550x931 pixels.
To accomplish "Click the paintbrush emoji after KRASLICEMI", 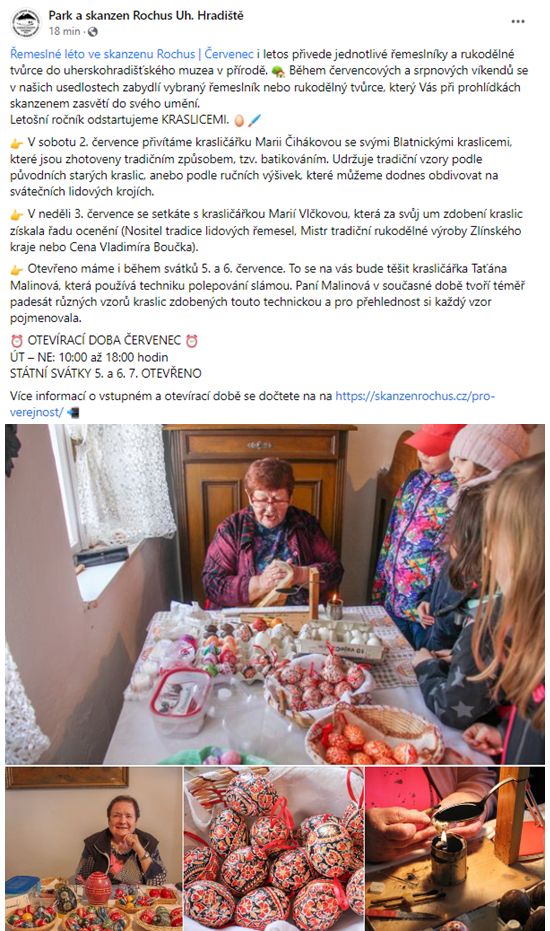I will click(x=254, y=121).
